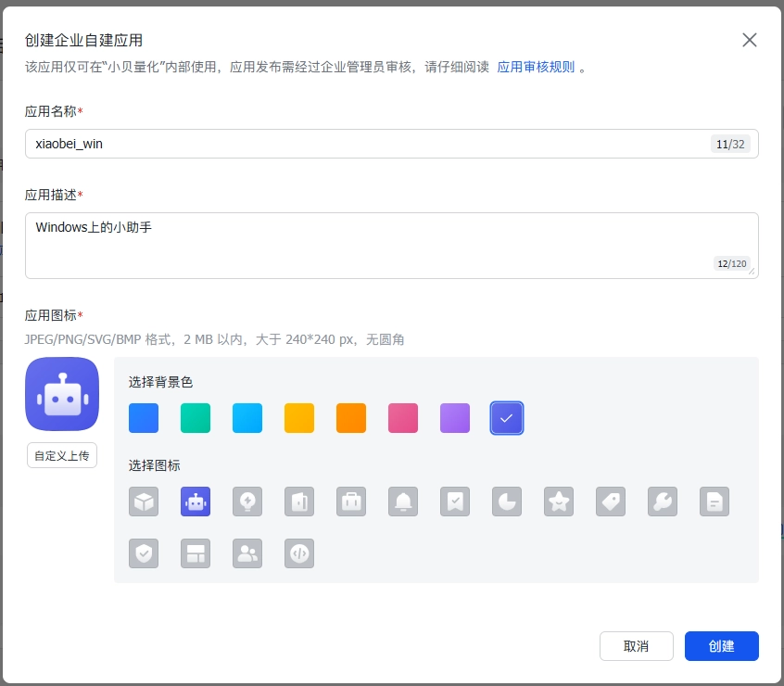This screenshot has width=784, height=686.
Task: Select the bookmark icon
Action: pos(455,502)
